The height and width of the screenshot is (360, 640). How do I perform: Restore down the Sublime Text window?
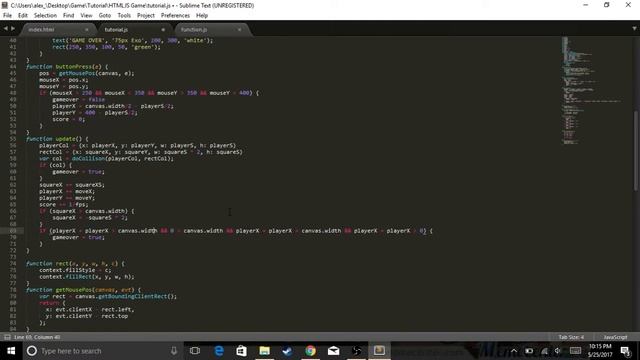point(607,5)
